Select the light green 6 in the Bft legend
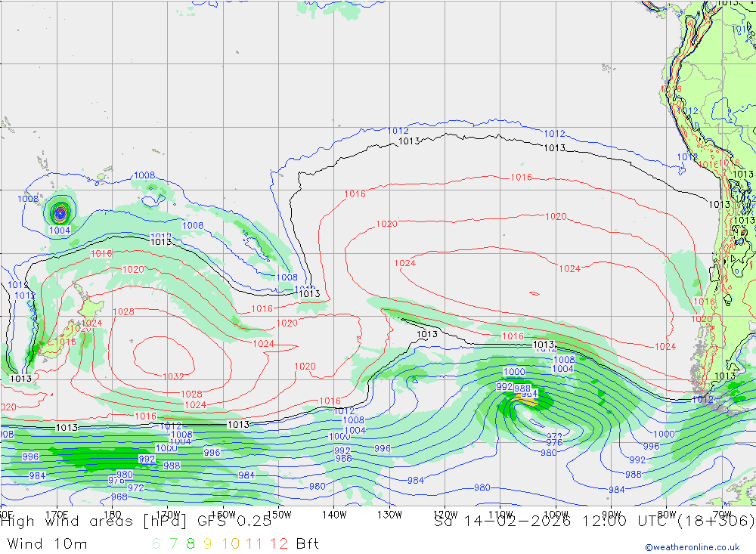 coord(156,544)
